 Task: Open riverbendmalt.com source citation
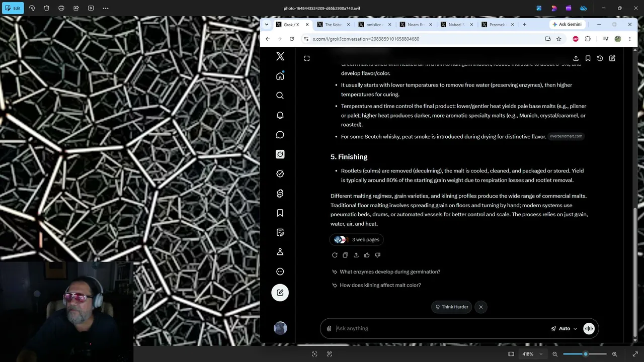[566, 136]
